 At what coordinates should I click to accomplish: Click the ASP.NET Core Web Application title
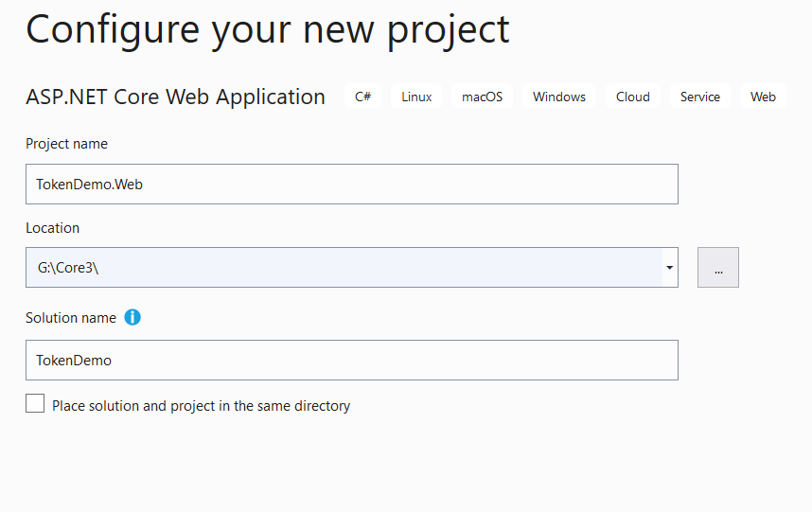[175, 97]
